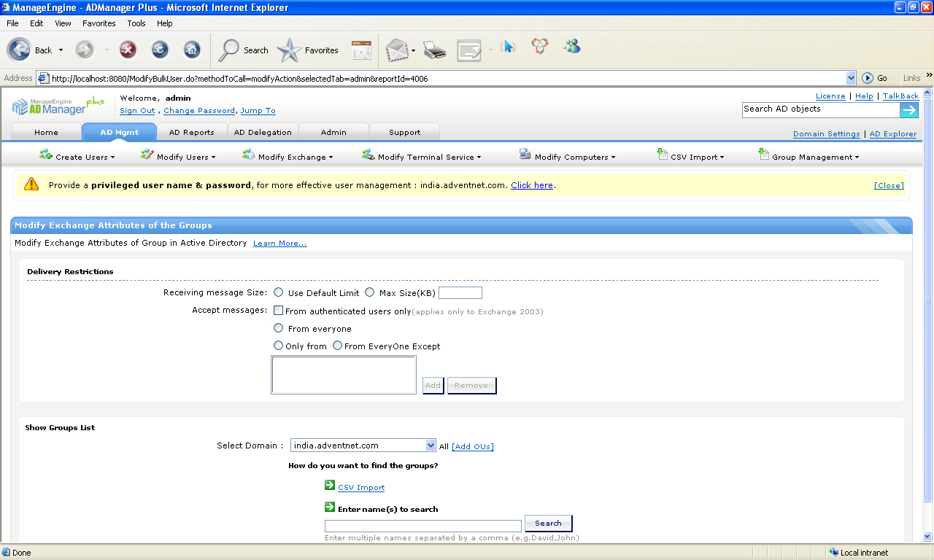
Task: Click the Print toolbar icon
Action: [x=434, y=50]
